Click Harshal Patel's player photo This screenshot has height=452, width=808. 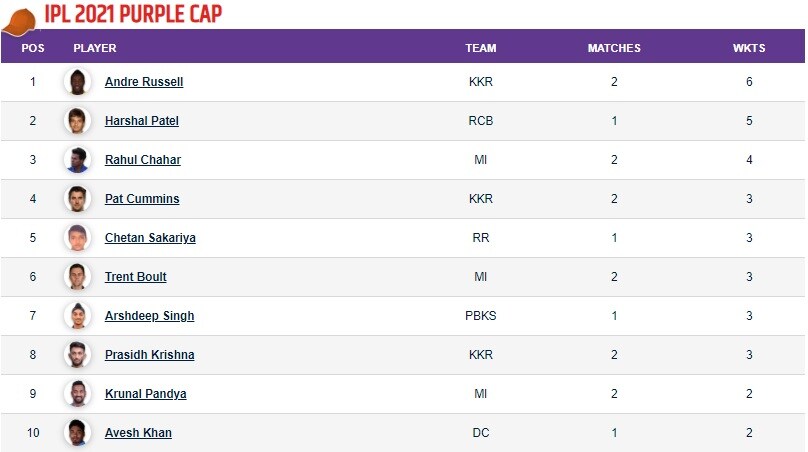point(77,121)
